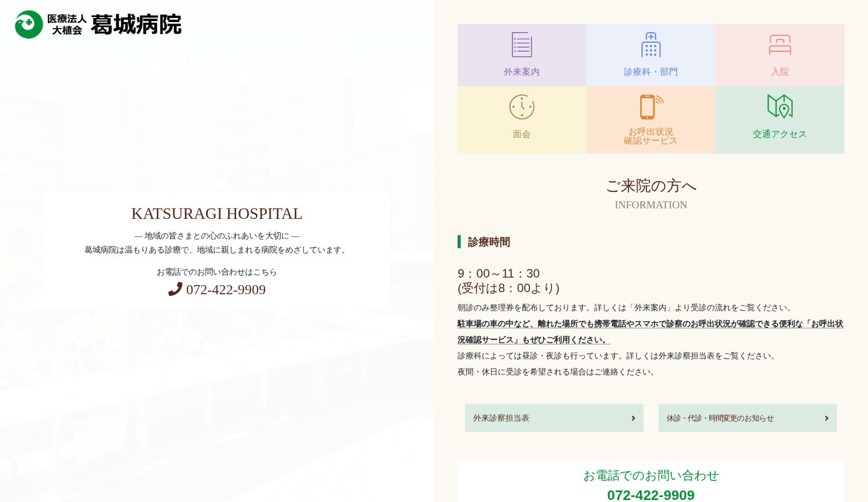Click the 外来診察担当表 button
This screenshot has width=868, height=502.
(554, 418)
